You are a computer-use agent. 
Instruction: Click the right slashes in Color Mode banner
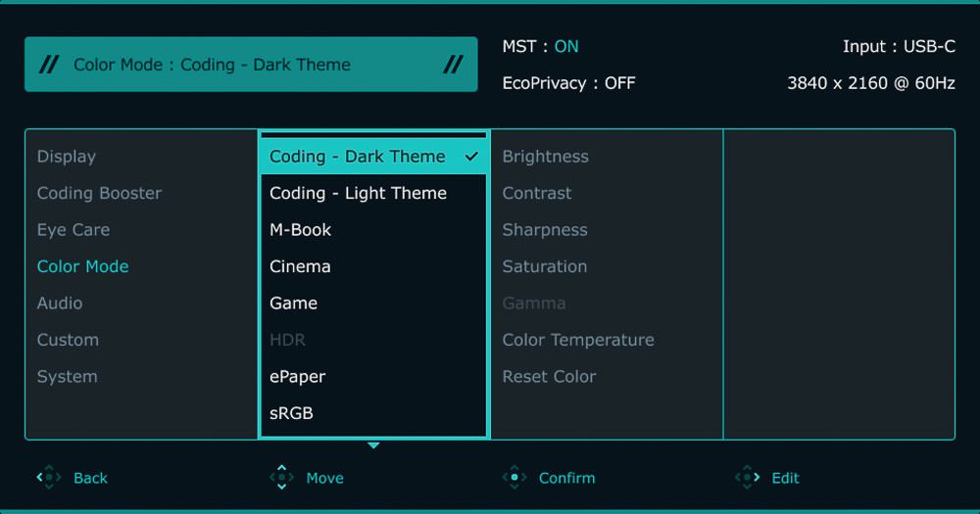pos(453,65)
